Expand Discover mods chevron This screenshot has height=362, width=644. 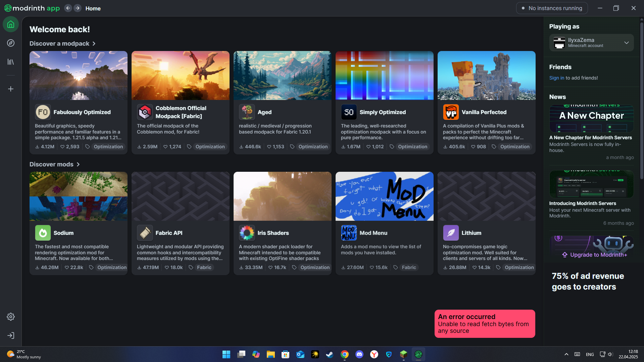click(78, 164)
